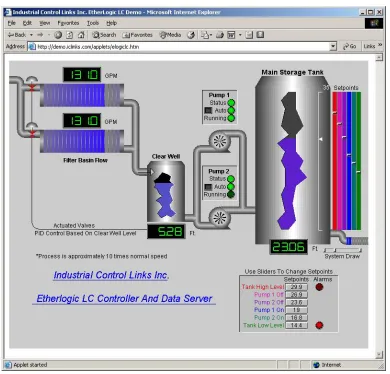Click the Pump 2 Running indicator light
390x374 pixels.
231,194
